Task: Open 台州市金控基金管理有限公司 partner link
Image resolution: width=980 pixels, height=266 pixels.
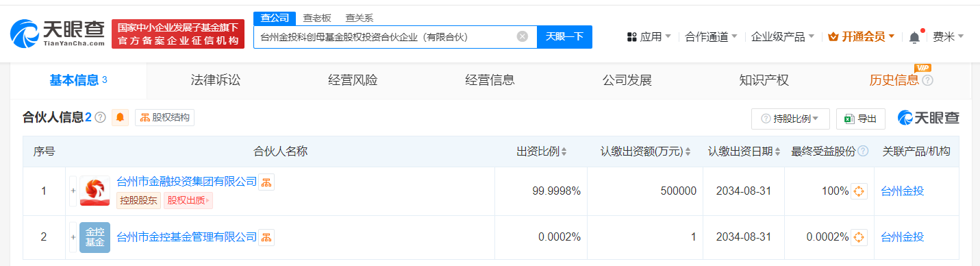Action: (187, 237)
